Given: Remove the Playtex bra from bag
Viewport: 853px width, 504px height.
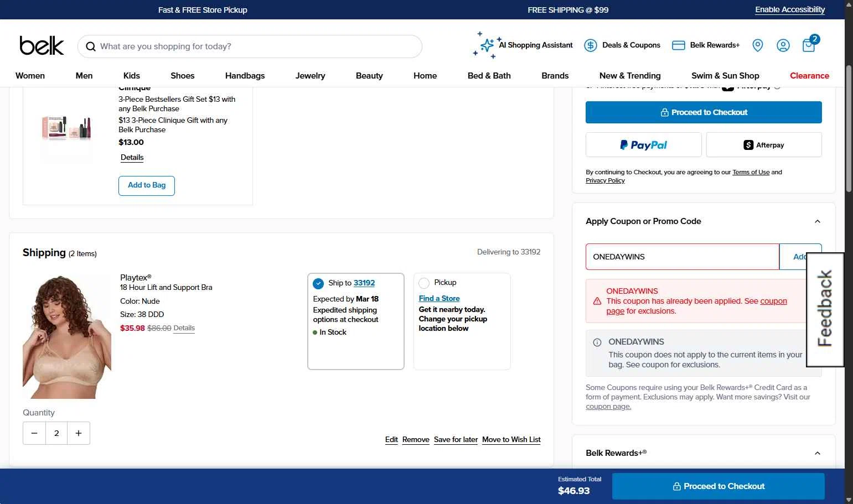Looking at the screenshot, I should click(416, 440).
